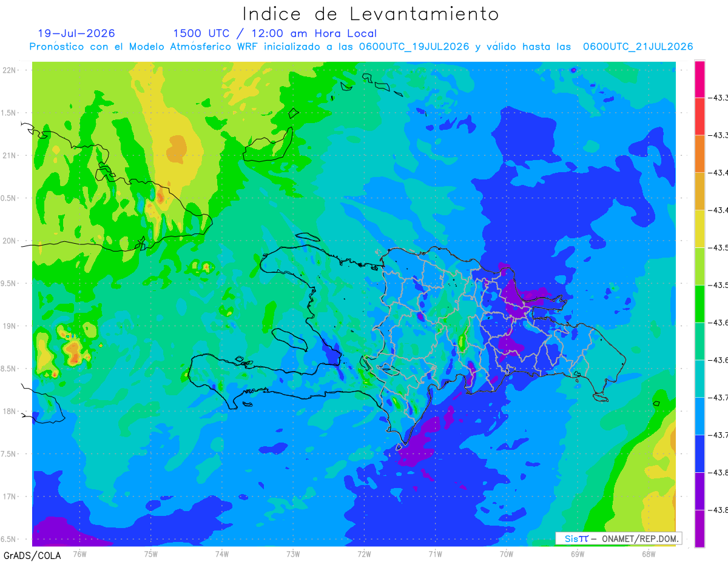The image size is (728, 562).
Task: Pick the red swatch in the color bar
Action: (699, 116)
